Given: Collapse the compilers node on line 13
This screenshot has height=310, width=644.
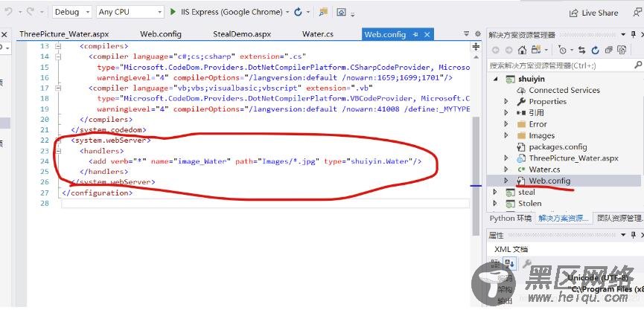Looking at the screenshot, I should (x=57, y=46).
